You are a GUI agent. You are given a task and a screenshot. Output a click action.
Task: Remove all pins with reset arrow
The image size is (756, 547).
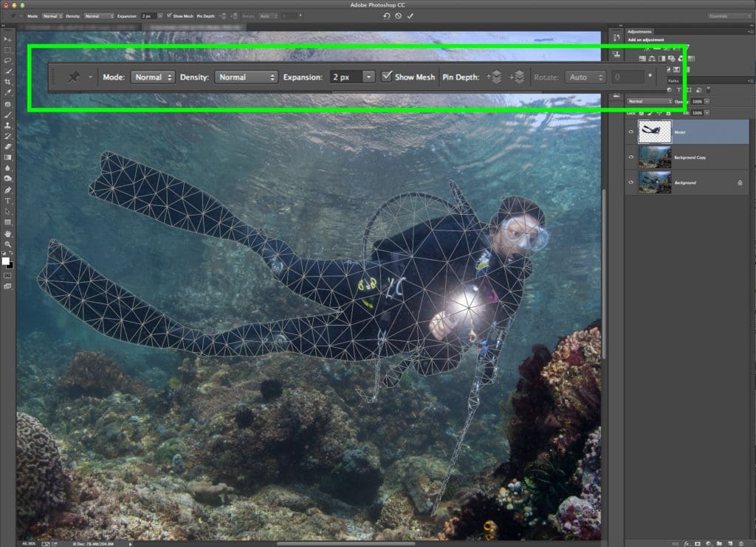pos(386,16)
